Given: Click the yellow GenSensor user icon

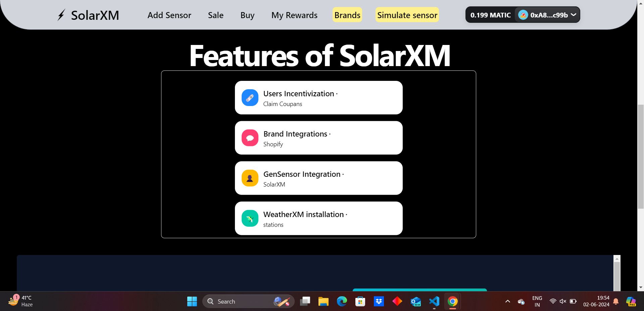Looking at the screenshot, I should (250, 178).
